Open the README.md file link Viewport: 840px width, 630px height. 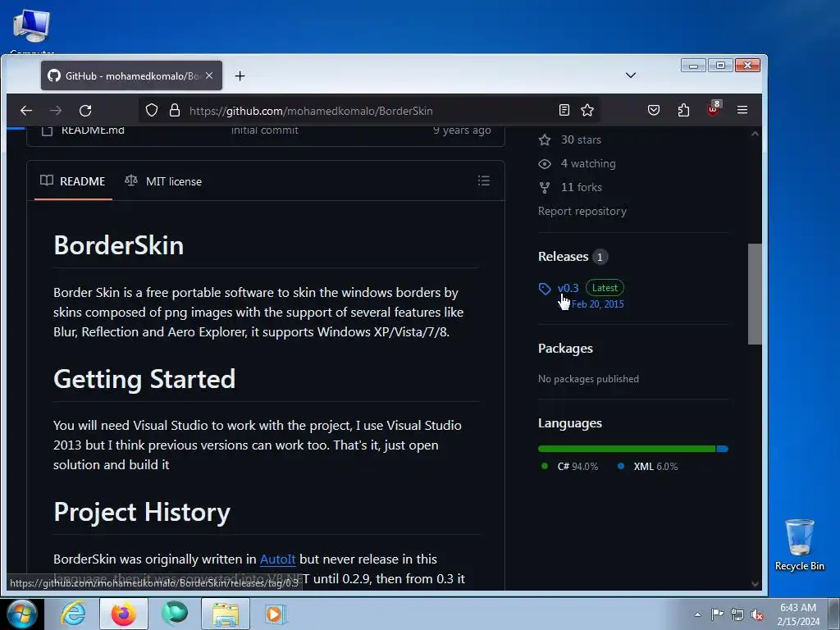tap(93, 130)
